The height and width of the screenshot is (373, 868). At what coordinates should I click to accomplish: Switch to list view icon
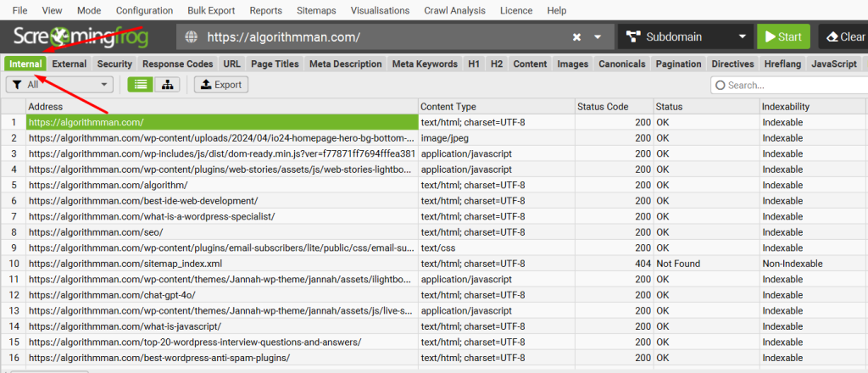(x=141, y=85)
